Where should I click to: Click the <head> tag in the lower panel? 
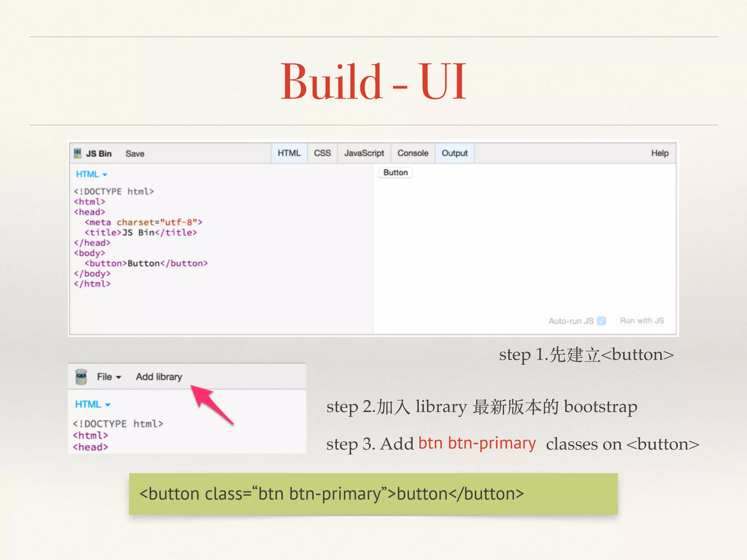pos(90,447)
